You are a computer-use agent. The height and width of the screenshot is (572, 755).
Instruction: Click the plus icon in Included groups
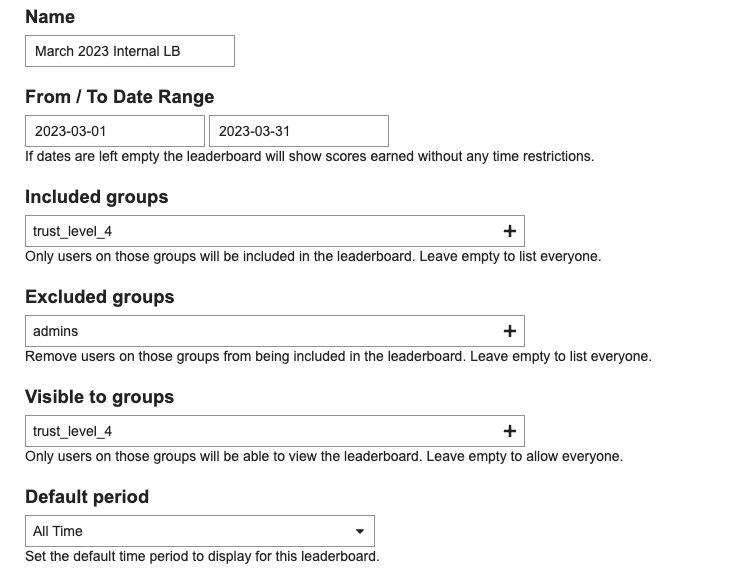point(509,232)
